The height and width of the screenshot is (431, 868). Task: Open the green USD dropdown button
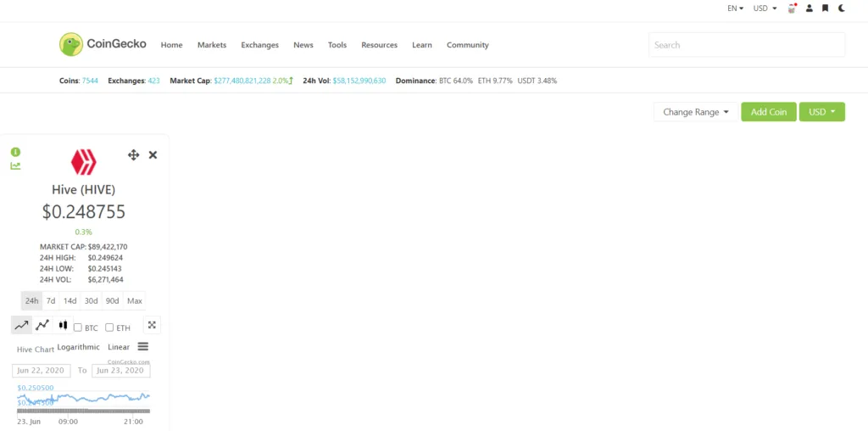click(x=822, y=112)
